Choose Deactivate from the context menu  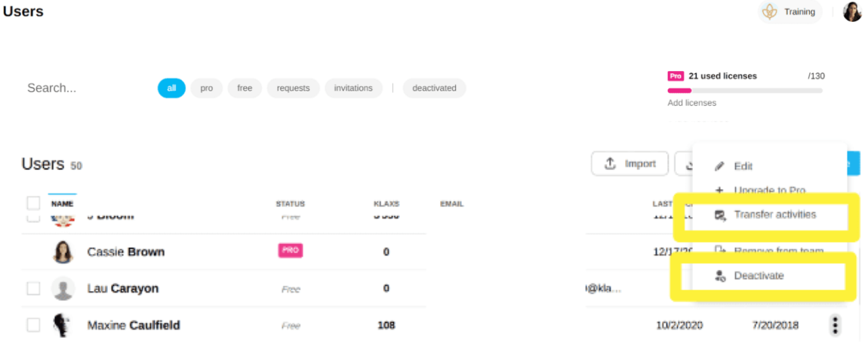(x=759, y=276)
